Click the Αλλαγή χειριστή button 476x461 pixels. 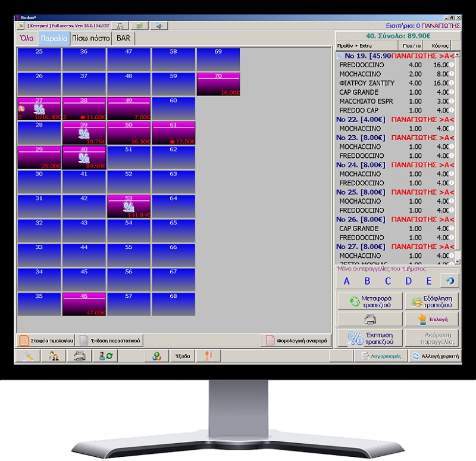click(x=435, y=356)
